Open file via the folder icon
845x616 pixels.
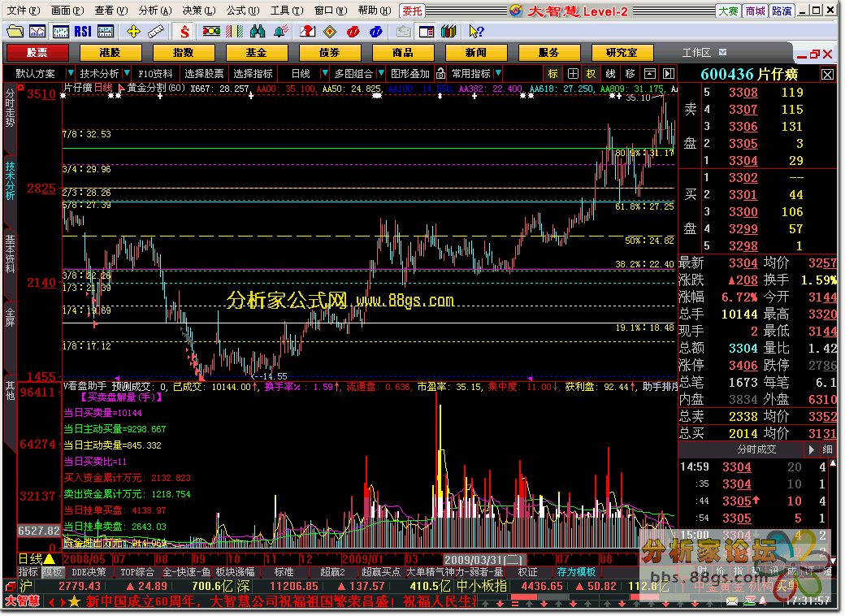tap(15, 32)
